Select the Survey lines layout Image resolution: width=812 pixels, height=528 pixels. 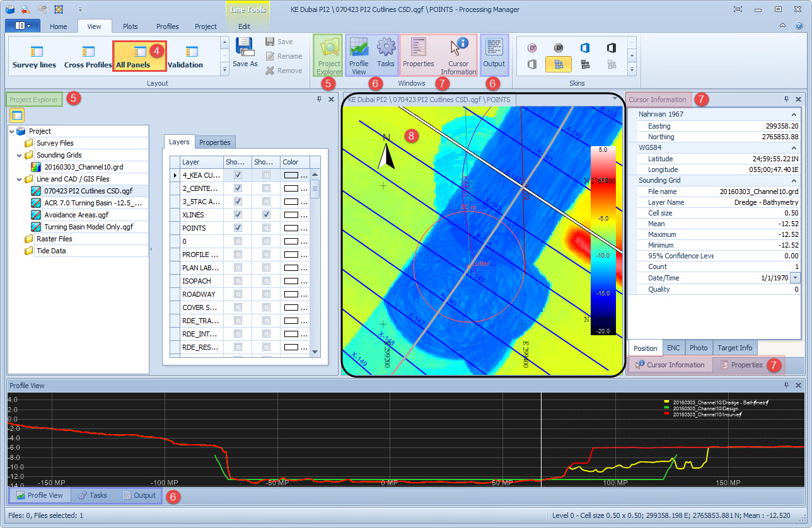tap(34, 57)
